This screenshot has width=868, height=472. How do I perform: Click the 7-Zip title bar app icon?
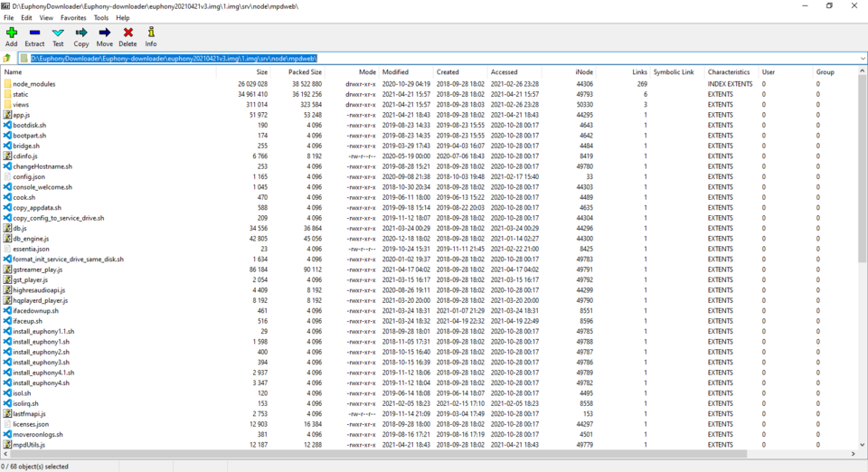point(5,6)
